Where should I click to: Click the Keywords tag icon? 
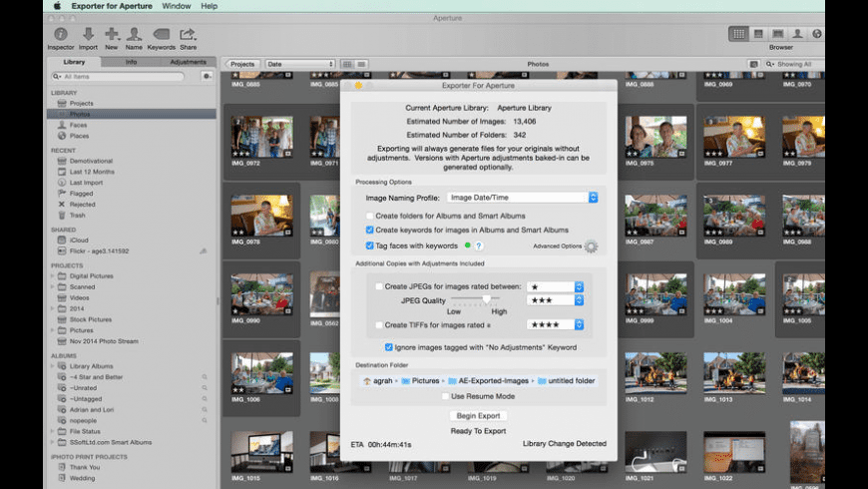[x=161, y=35]
